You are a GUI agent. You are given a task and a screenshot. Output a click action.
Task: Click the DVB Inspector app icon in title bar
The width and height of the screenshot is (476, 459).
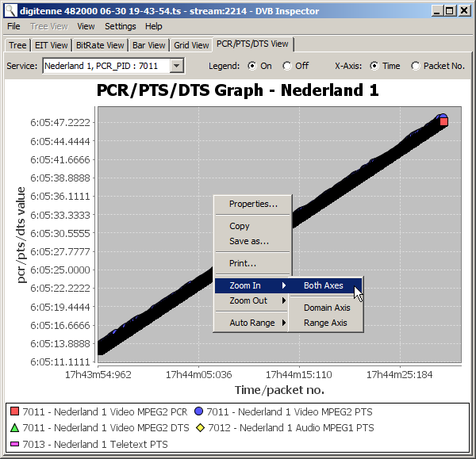[10, 11]
